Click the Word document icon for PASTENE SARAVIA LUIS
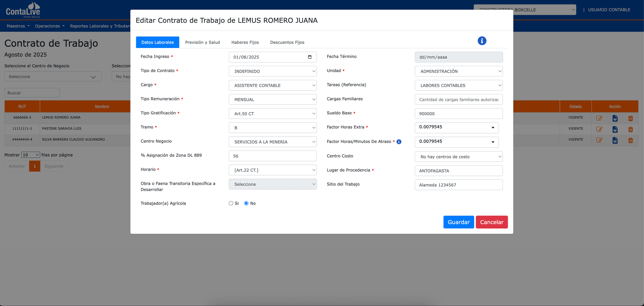Image resolution: width=644 pixels, height=306 pixels. [x=615, y=129]
